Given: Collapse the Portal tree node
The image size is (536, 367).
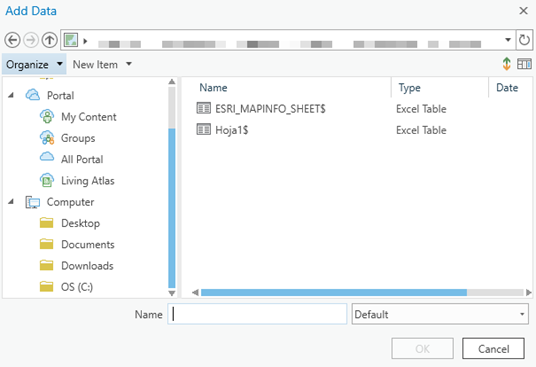Looking at the screenshot, I should coord(11,95).
